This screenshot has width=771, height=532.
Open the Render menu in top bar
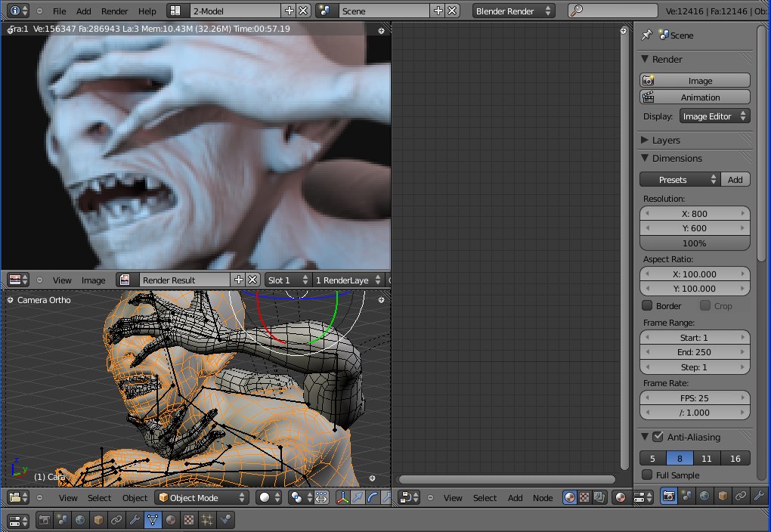click(x=114, y=11)
